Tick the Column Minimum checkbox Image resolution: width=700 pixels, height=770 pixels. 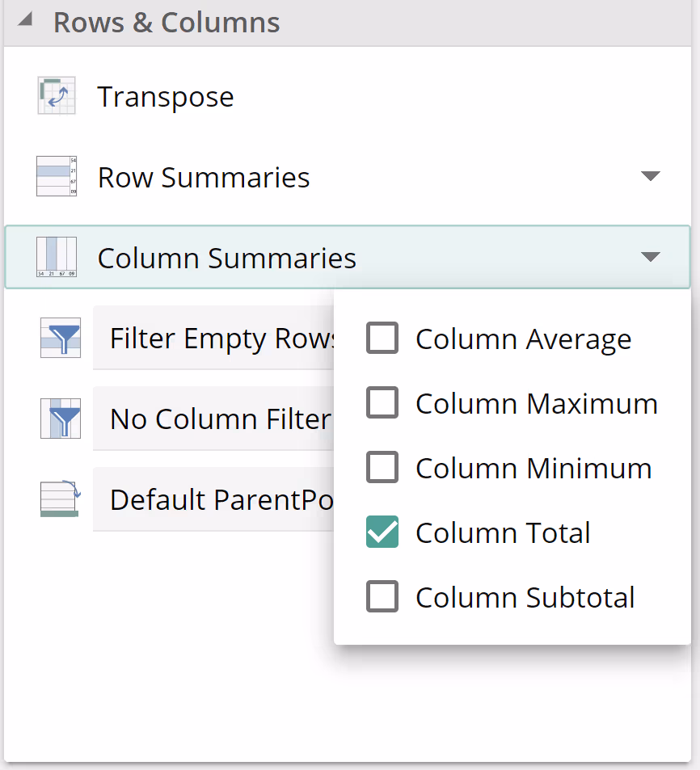click(x=382, y=468)
